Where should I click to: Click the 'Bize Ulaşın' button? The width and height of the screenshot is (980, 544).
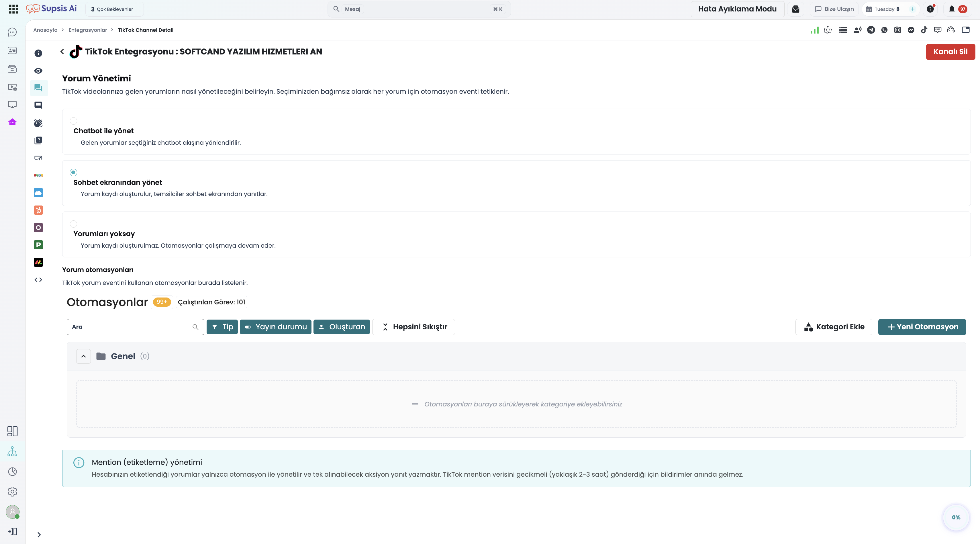[x=834, y=9]
